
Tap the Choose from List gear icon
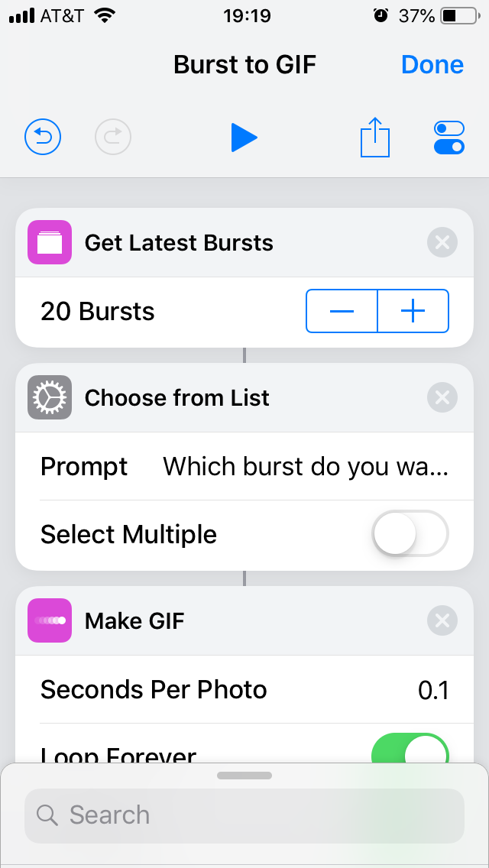tap(50, 397)
